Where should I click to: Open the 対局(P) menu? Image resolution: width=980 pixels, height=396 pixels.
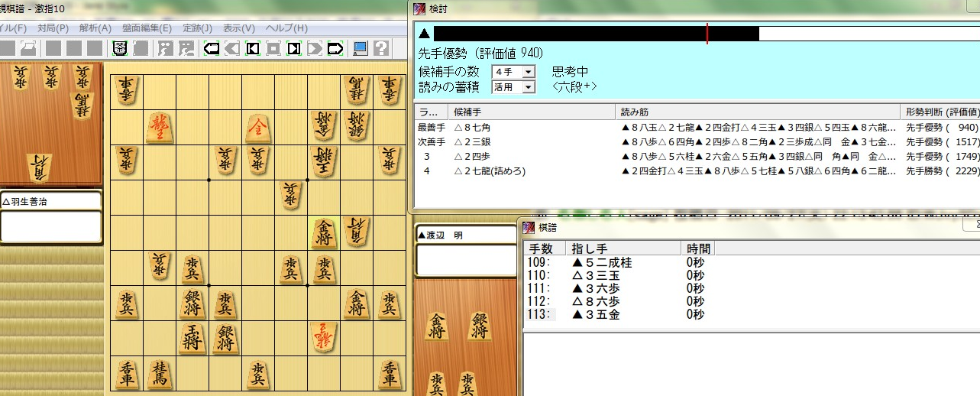coord(52,28)
